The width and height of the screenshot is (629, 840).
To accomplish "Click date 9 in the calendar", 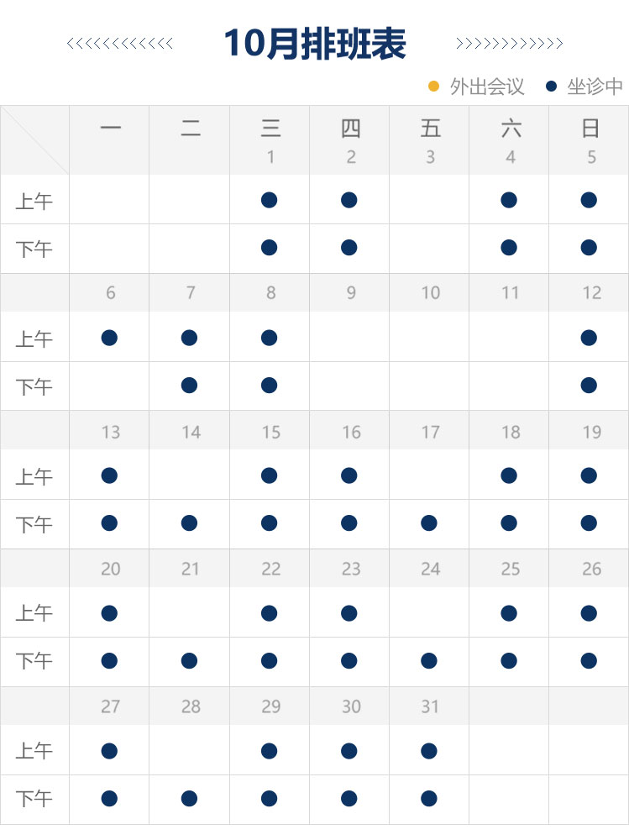I will [x=351, y=293].
